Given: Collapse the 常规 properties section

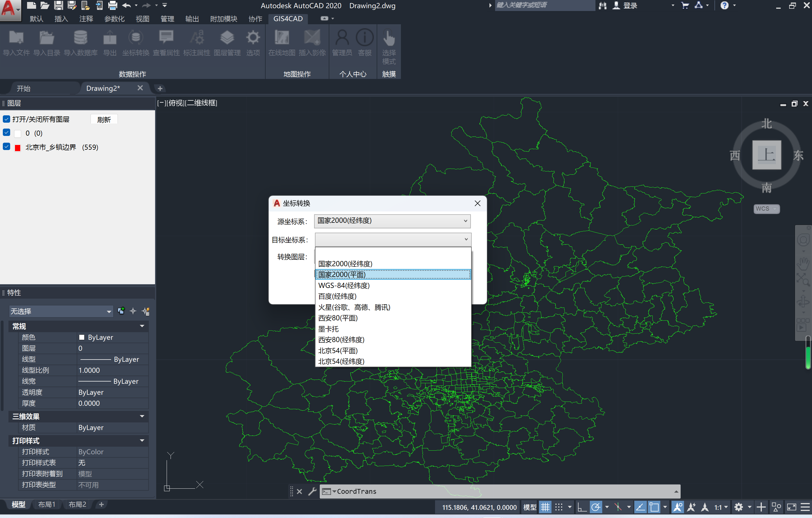Looking at the screenshot, I should pos(142,326).
